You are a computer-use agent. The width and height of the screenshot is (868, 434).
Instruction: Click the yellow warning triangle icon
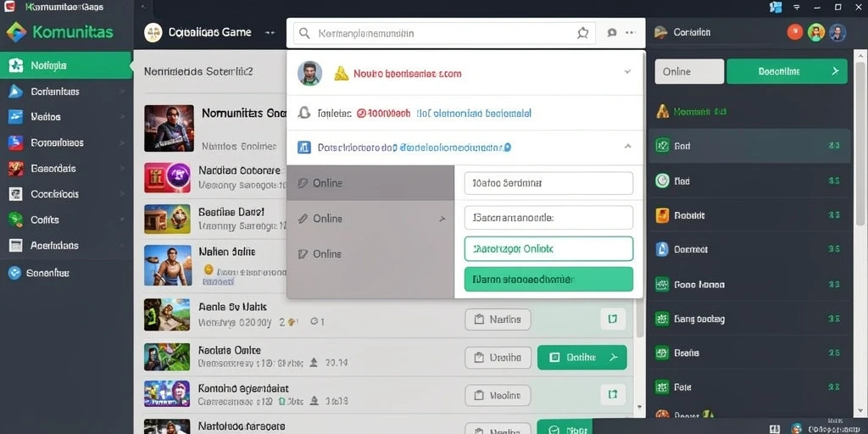(342, 73)
